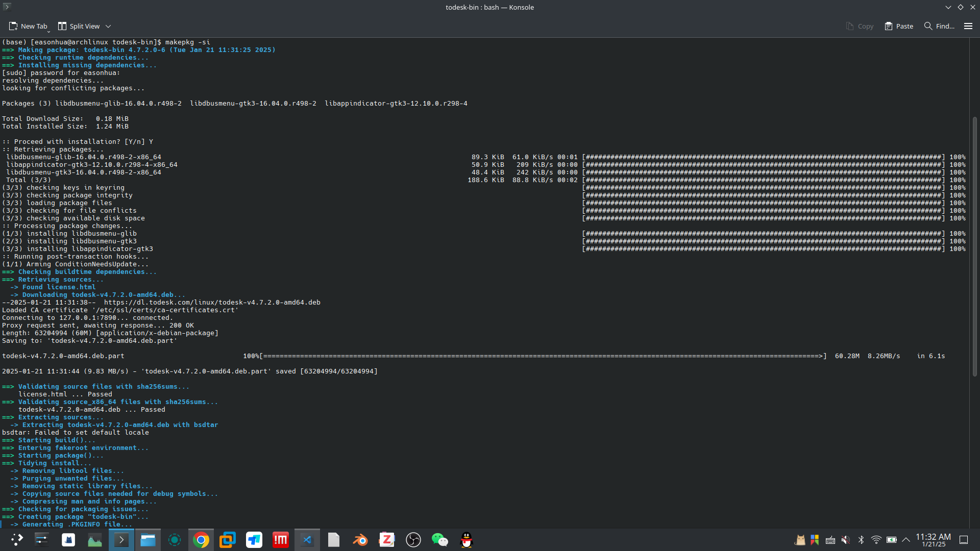980x551 pixels.
Task: Click the 'Length: 63204994 (60M)' line
Action: (x=110, y=333)
